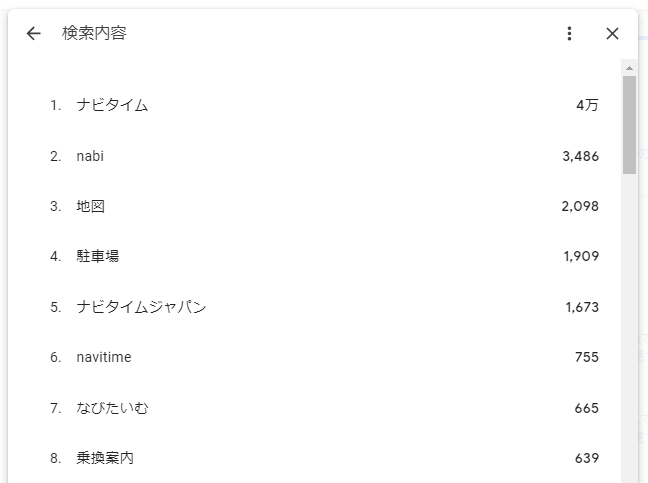Select the 地図 search term
Image resolution: width=648 pixels, height=483 pixels.
click(91, 206)
